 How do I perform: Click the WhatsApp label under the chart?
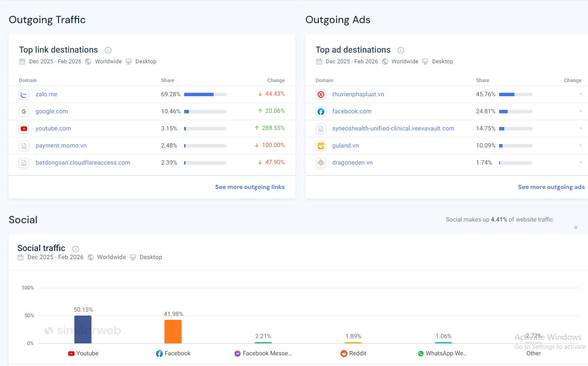(x=446, y=354)
